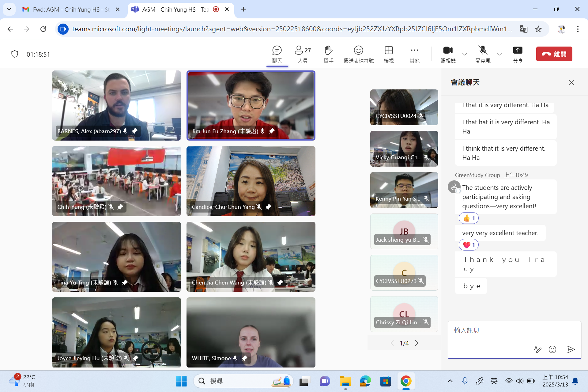588x392 pixels.
Task: Open the tab search dropdown arrow
Action: (9, 9)
